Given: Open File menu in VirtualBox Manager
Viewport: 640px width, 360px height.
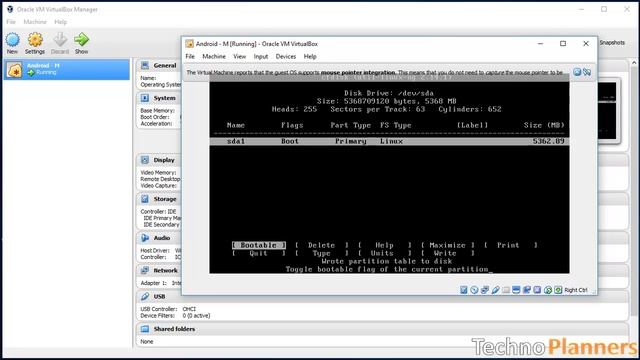Looking at the screenshot, I should click(x=11, y=22).
